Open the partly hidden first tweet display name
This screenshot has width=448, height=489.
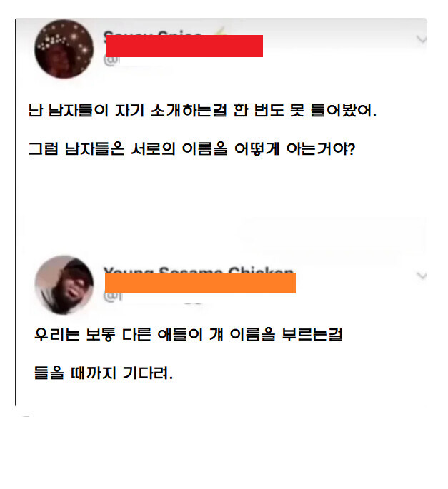[153, 32]
